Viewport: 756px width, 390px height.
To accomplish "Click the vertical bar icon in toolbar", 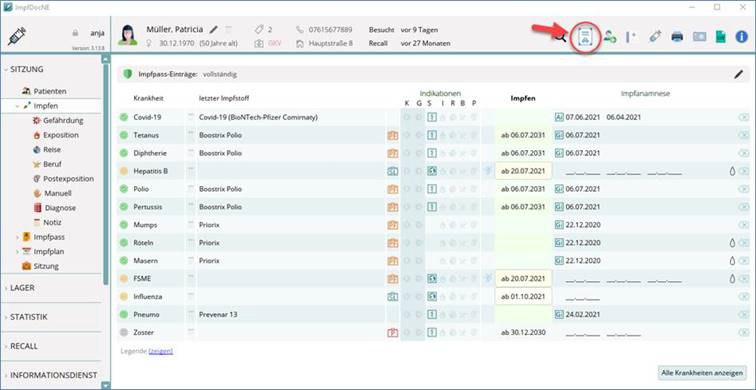I will coord(631,37).
